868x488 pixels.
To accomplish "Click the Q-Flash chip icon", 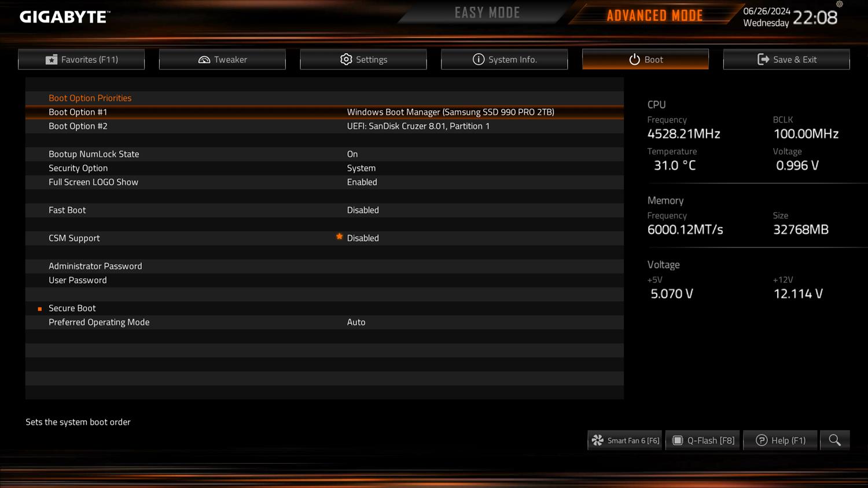I will (678, 441).
